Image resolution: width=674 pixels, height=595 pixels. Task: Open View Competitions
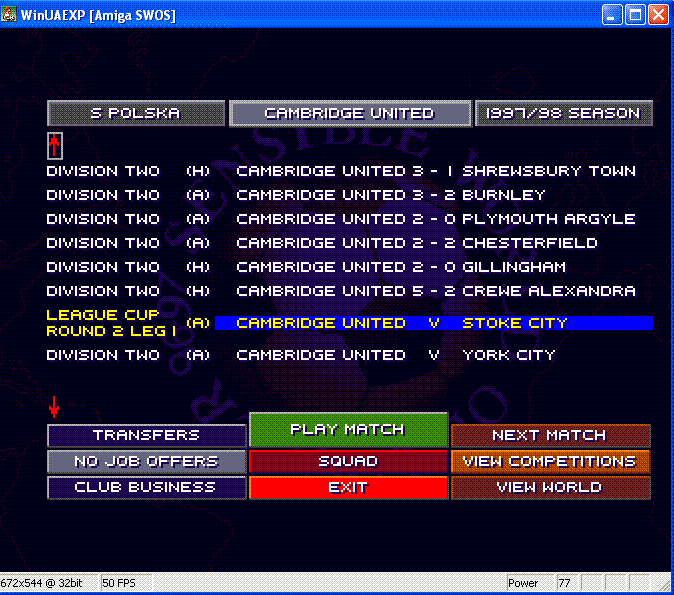coord(550,462)
